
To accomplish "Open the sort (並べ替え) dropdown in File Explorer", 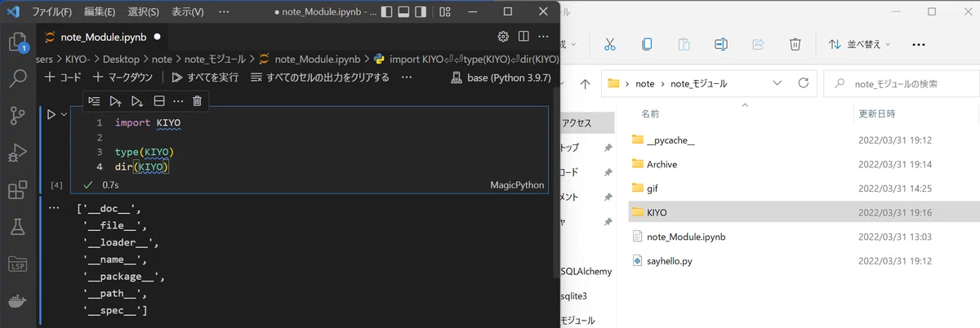I will (x=860, y=44).
